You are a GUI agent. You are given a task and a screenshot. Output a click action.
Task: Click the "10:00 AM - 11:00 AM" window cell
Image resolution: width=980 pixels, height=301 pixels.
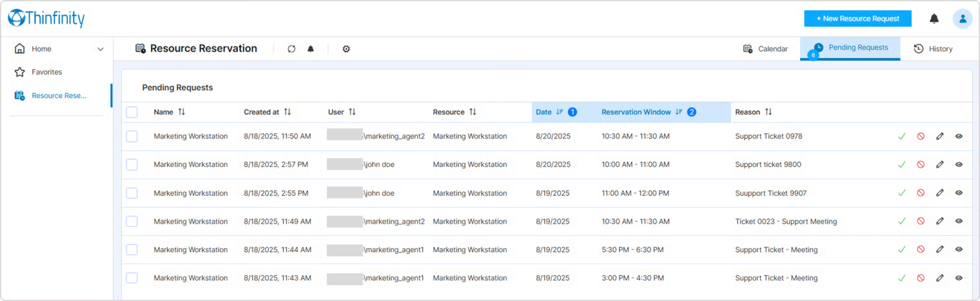coord(636,165)
